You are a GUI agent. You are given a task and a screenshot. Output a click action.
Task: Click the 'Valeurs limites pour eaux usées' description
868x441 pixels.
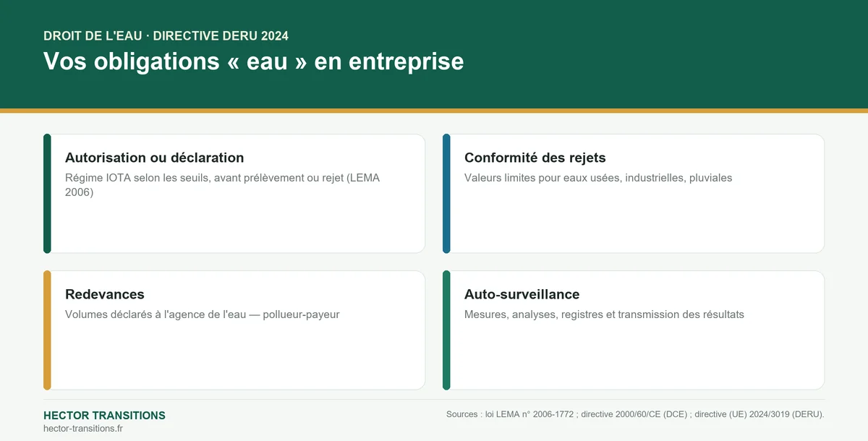point(598,178)
